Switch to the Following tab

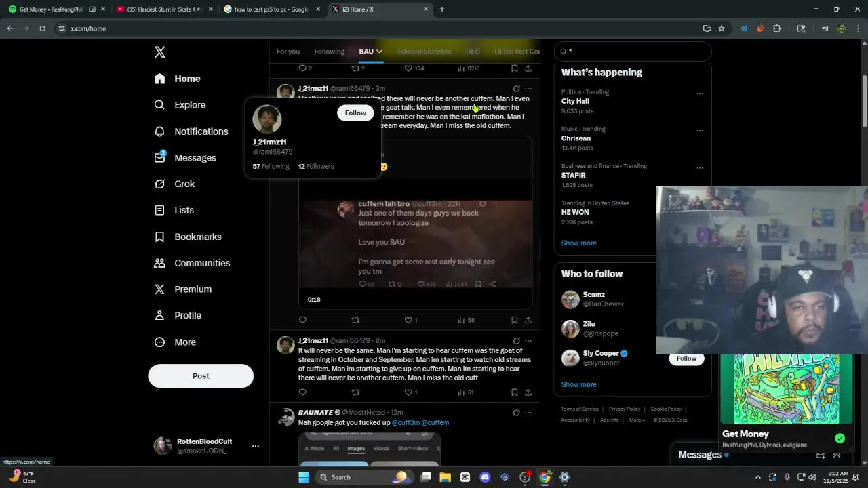pyautogui.click(x=329, y=52)
